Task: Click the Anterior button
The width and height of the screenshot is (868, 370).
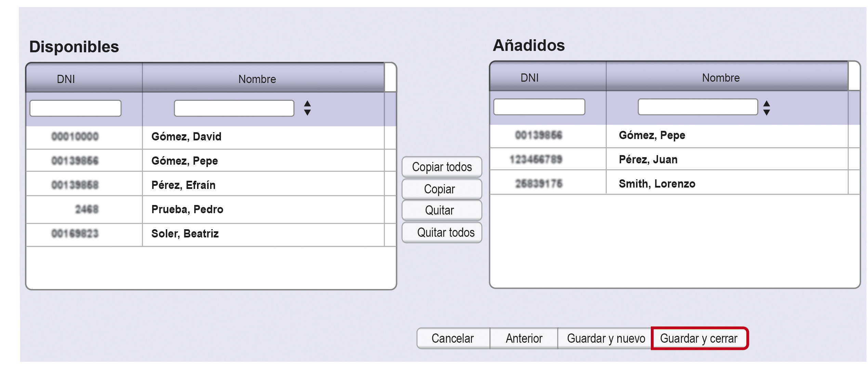Action: (524, 338)
